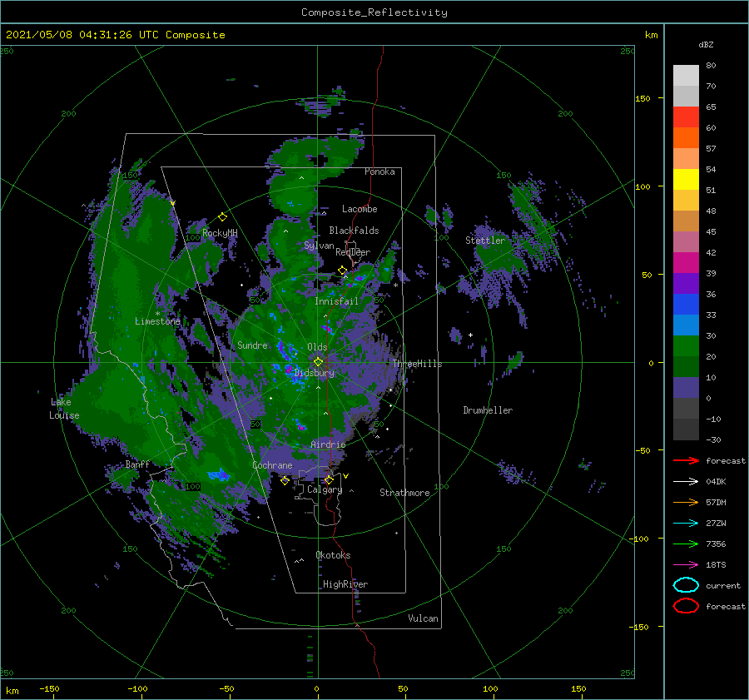
Task: Click the Composite_Reflectivity title text
Action: [x=374, y=12]
